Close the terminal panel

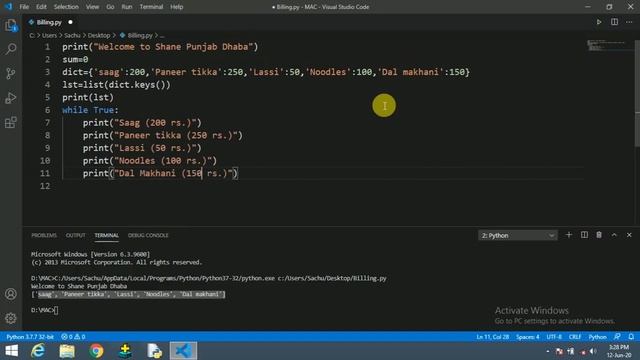(x=629, y=235)
